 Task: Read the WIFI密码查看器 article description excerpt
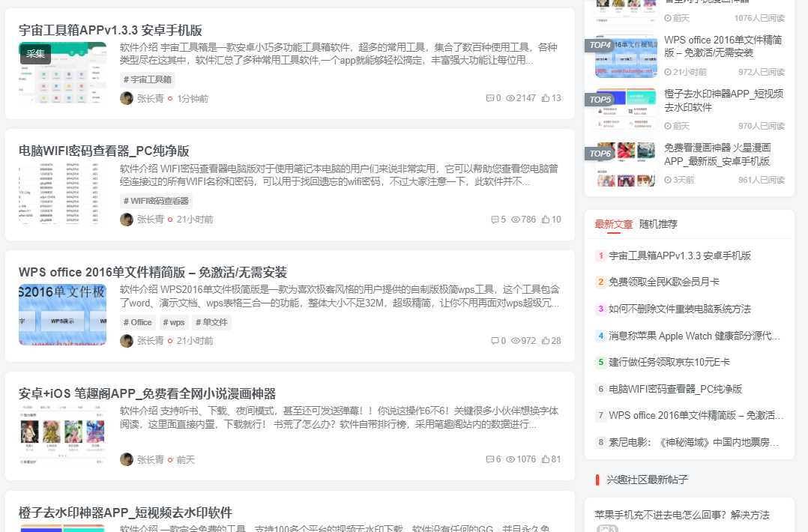tap(339, 175)
